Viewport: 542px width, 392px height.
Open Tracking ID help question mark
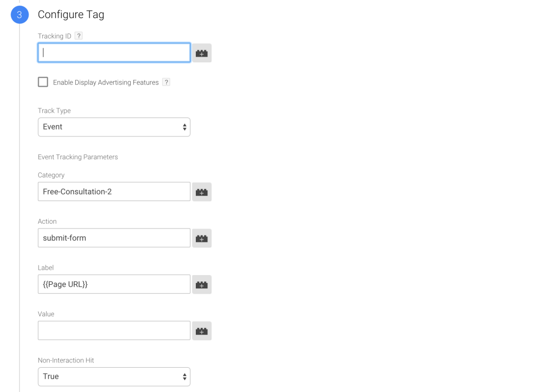(x=79, y=35)
